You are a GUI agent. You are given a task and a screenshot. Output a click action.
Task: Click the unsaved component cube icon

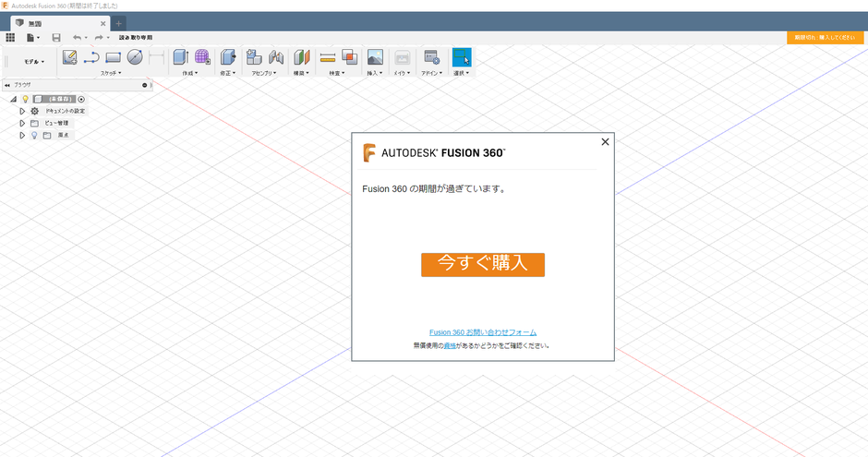[38, 99]
